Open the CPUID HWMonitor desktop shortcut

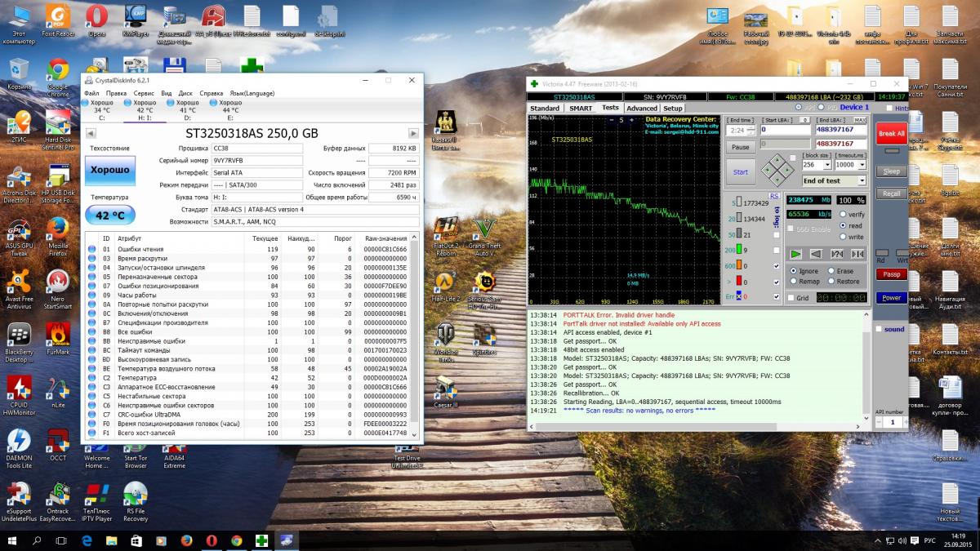tap(19, 395)
